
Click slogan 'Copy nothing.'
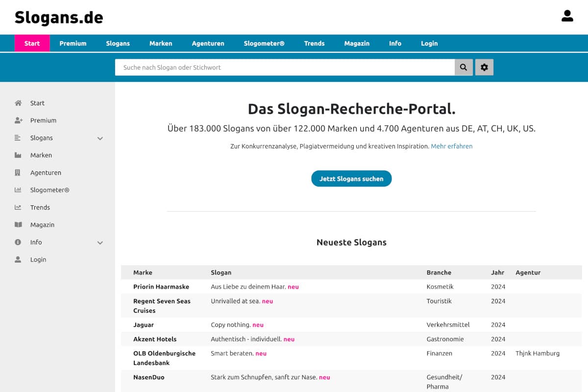(x=231, y=325)
